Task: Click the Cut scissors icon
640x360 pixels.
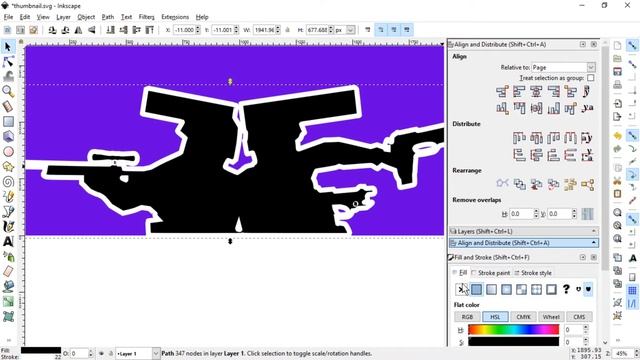Action: coord(617,181)
